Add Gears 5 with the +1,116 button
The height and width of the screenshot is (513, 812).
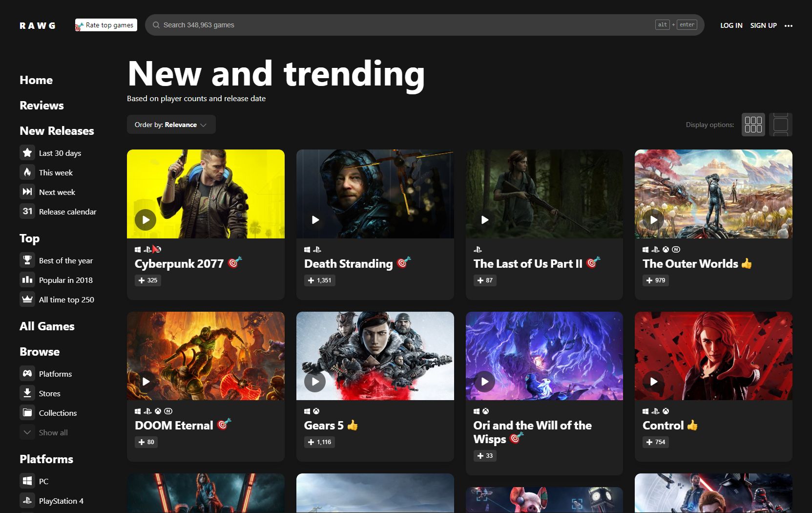click(x=320, y=442)
